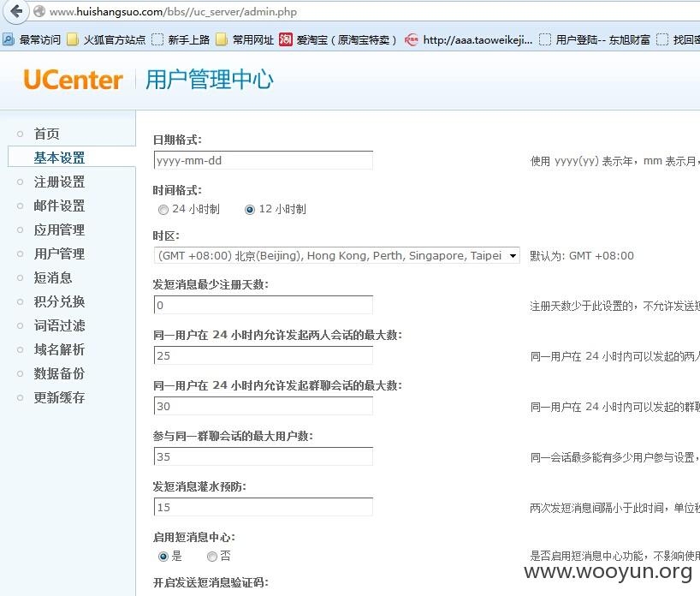Click the 日期格式 input field
Viewport: 700px width, 596px height.
click(x=264, y=160)
